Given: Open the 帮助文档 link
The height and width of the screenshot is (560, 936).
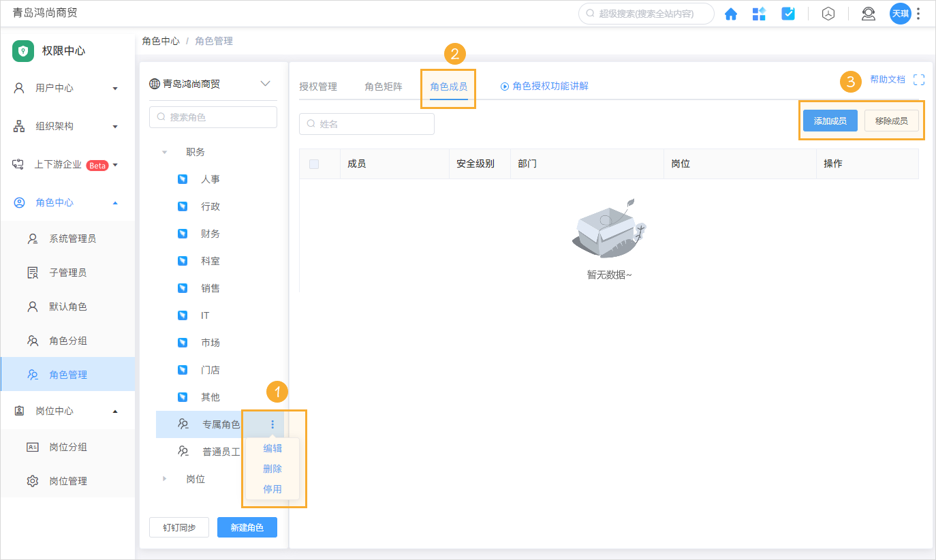Looking at the screenshot, I should point(887,79).
